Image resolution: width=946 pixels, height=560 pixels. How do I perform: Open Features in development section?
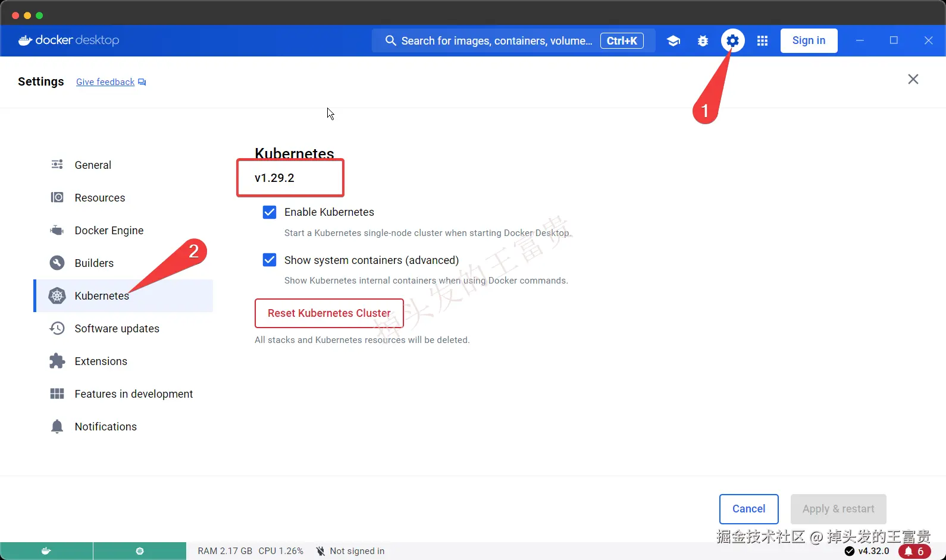pyautogui.click(x=124, y=394)
